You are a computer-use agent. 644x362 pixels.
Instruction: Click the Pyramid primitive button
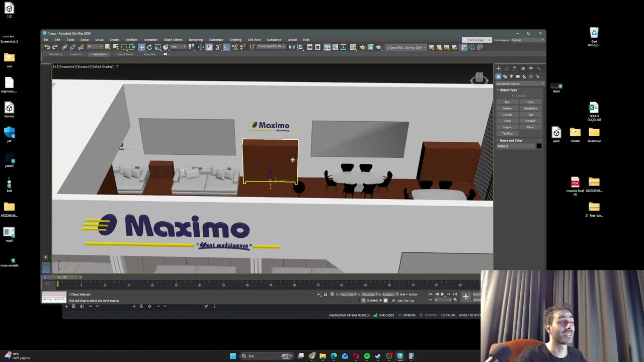pos(530,121)
